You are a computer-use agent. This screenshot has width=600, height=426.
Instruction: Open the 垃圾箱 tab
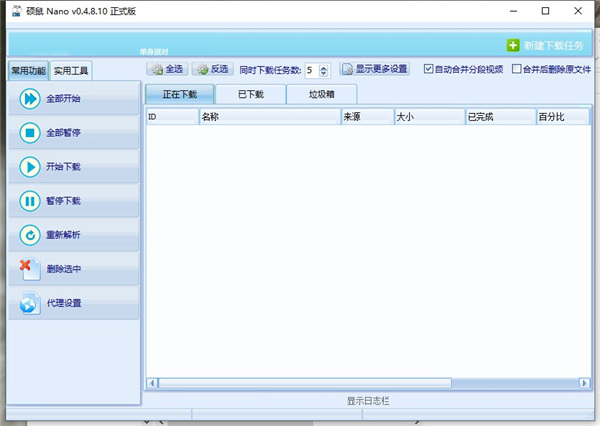click(x=322, y=94)
